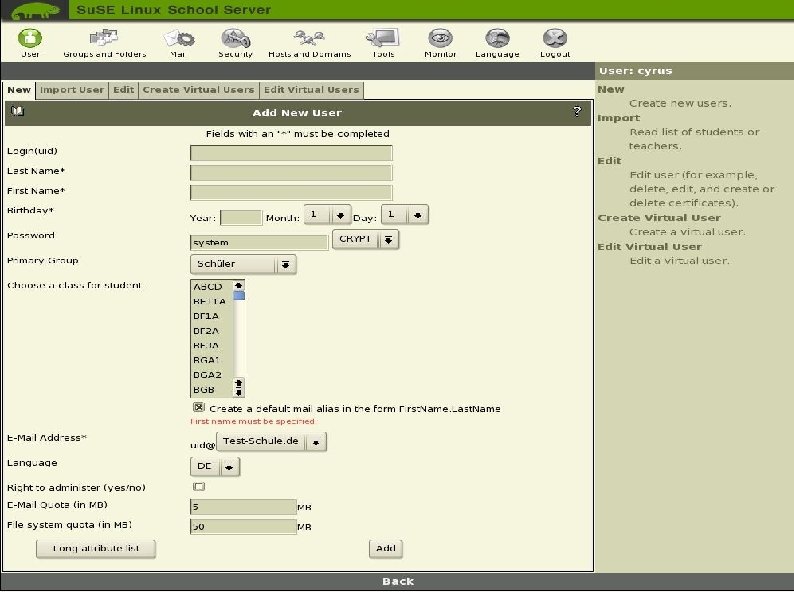The height and width of the screenshot is (595, 794).
Task: Toggle default mail alias checkbox
Action: click(x=198, y=407)
